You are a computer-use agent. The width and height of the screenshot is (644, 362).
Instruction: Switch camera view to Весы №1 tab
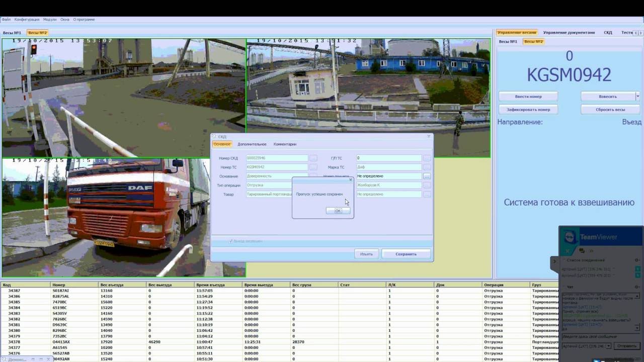point(12,33)
